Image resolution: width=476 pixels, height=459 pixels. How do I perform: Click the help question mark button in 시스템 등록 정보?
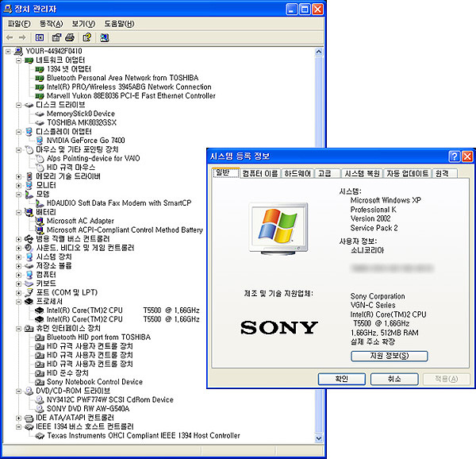[454, 156]
